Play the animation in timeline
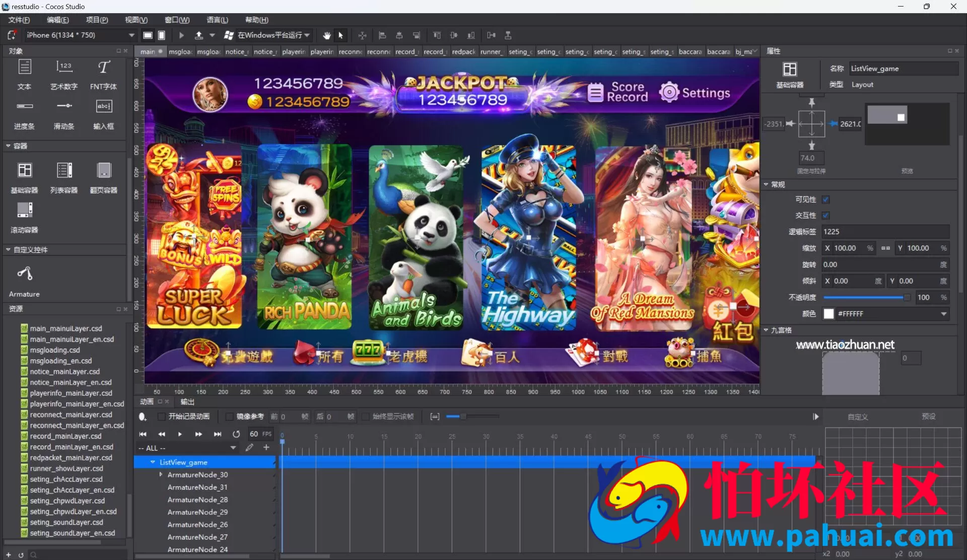967x560 pixels. (180, 434)
